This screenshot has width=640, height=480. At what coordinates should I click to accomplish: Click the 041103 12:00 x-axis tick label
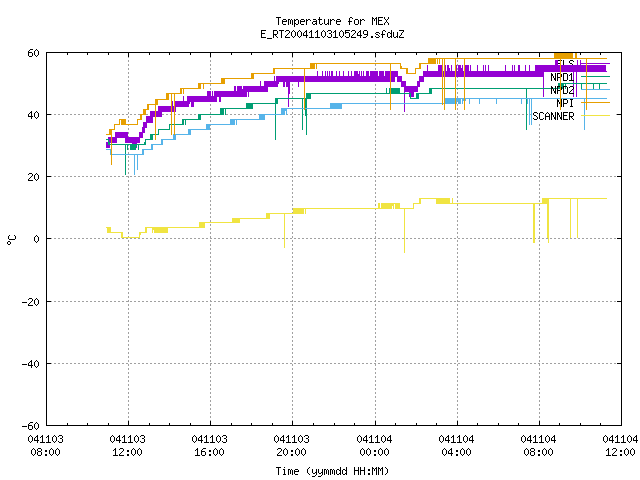click(x=127, y=446)
